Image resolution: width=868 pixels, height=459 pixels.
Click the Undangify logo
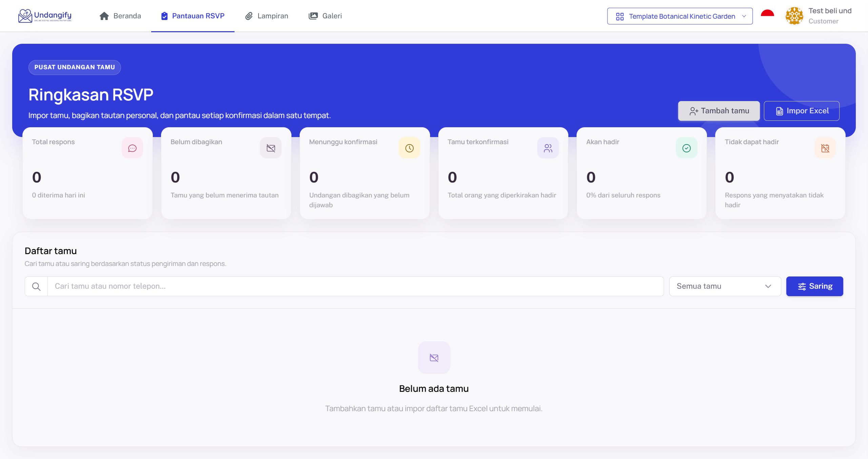click(45, 16)
